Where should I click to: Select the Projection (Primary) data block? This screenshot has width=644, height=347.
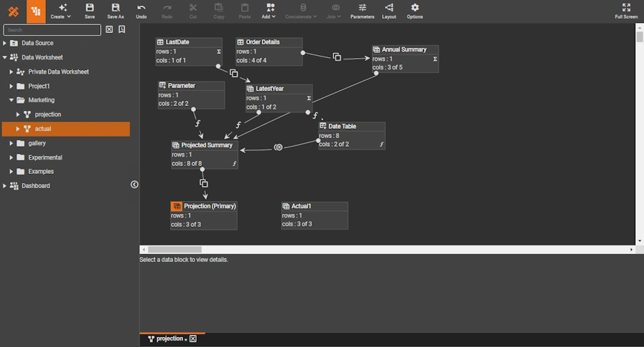209,206
